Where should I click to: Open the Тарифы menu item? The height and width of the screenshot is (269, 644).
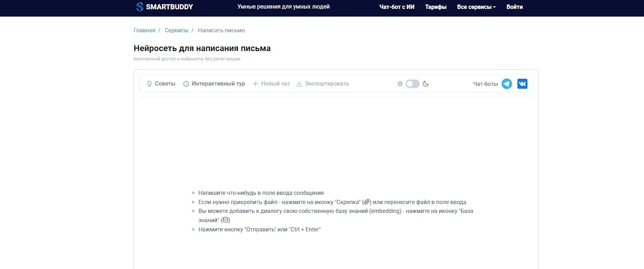tap(435, 7)
